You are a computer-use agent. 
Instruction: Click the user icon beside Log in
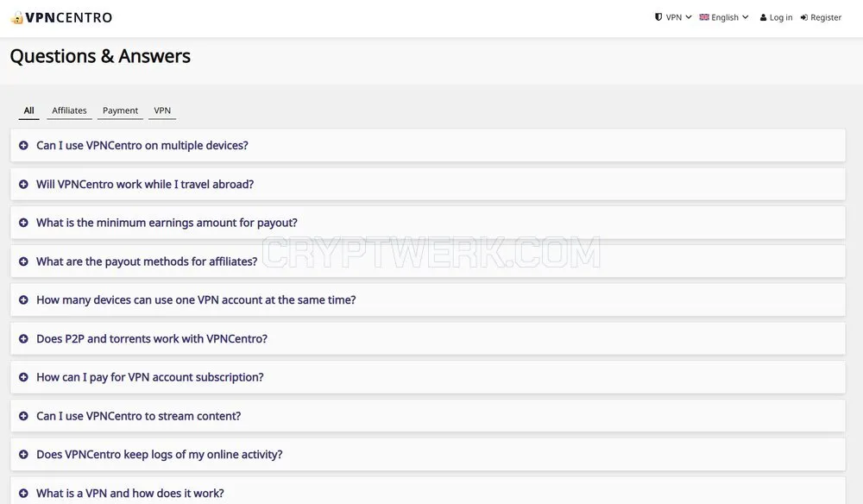pyautogui.click(x=764, y=17)
